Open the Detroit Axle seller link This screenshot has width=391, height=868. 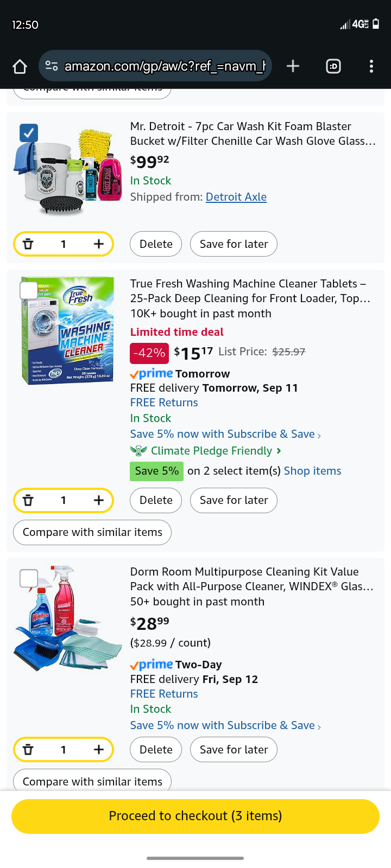click(x=236, y=197)
